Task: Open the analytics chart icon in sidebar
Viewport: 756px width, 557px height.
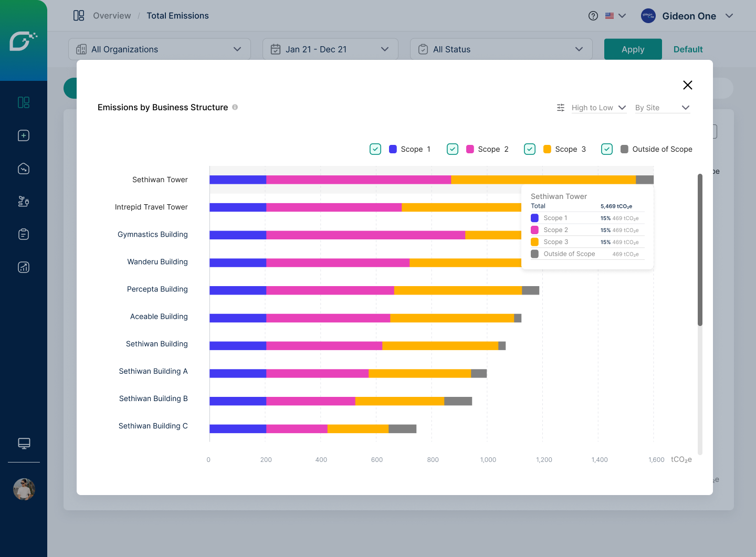Action: pyautogui.click(x=24, y=267)
